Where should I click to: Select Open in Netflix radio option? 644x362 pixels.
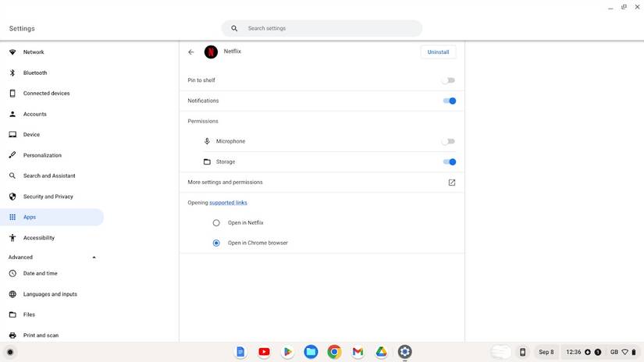[216, 222]
